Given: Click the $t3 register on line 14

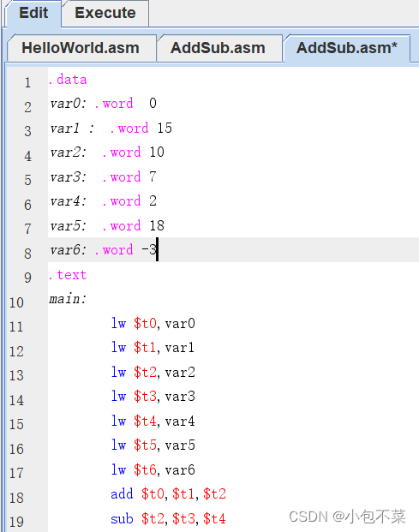Looking at the screenshot, I should pyautogui.click(x=145, y=397).
